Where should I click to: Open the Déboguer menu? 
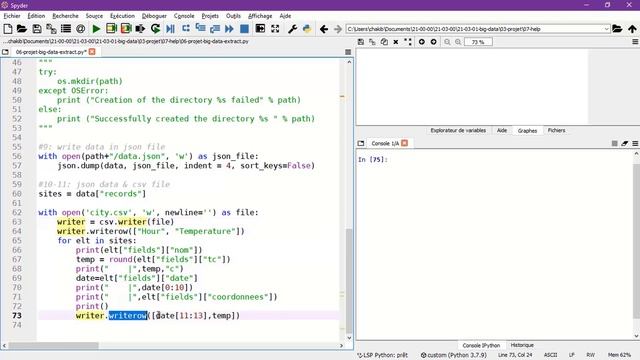(154, 16)
